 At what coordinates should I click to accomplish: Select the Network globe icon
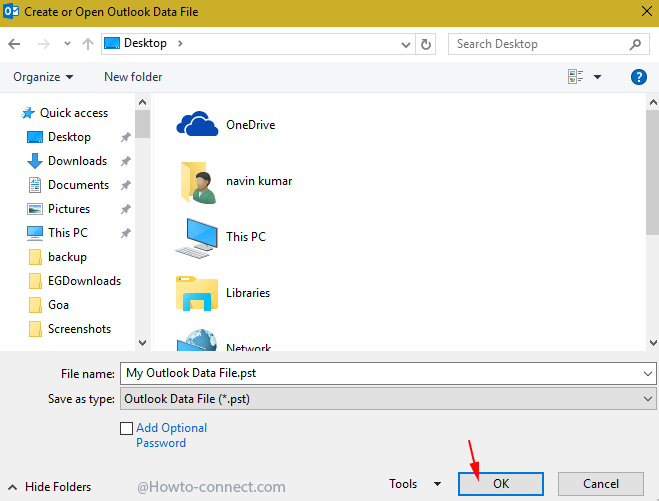click(197, 340)
